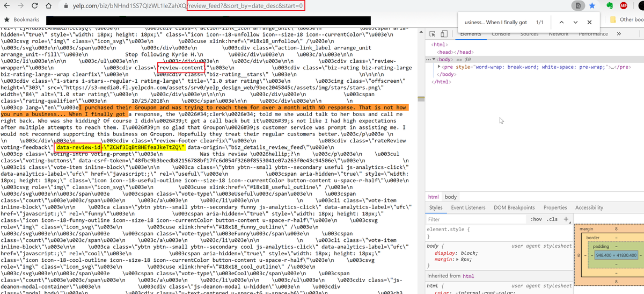Click the 948.400 × 41830.400 content box
This screenshot has width=644, height=294.
(x=616, y=255)
